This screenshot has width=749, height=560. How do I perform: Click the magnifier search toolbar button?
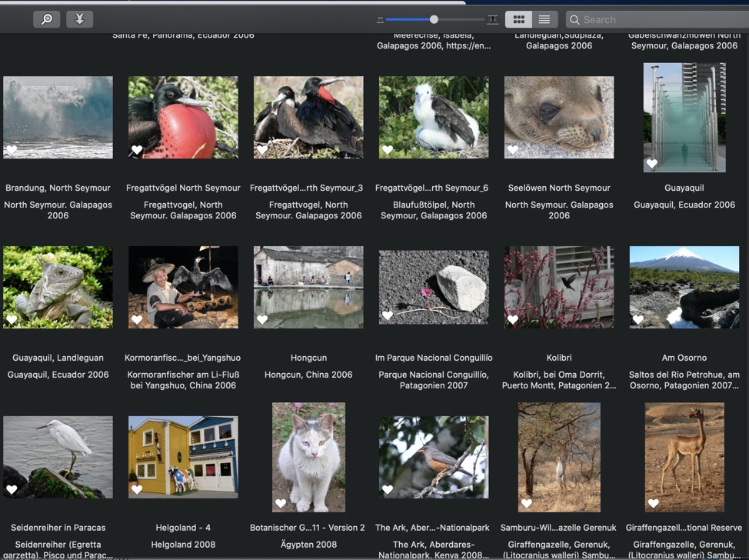46,19
